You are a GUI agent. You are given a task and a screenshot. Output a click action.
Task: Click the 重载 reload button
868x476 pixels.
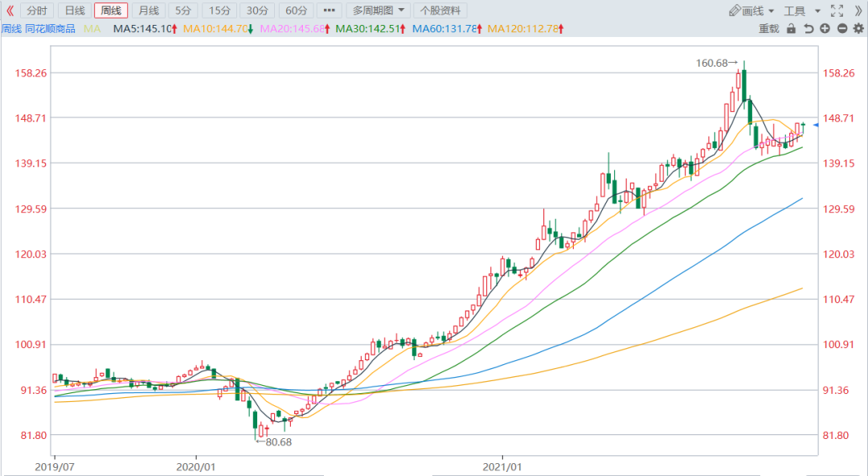(x=768, y=29)
